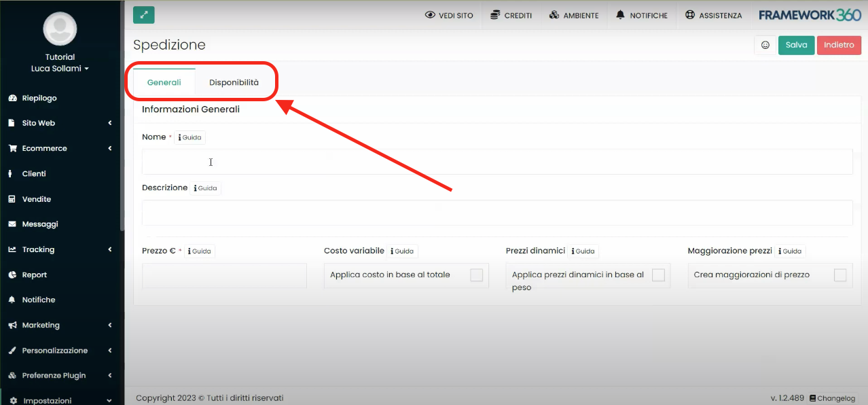868x405 pixels.
Task: Click the smiley face button near Salva
Action: tap(765, 45)
